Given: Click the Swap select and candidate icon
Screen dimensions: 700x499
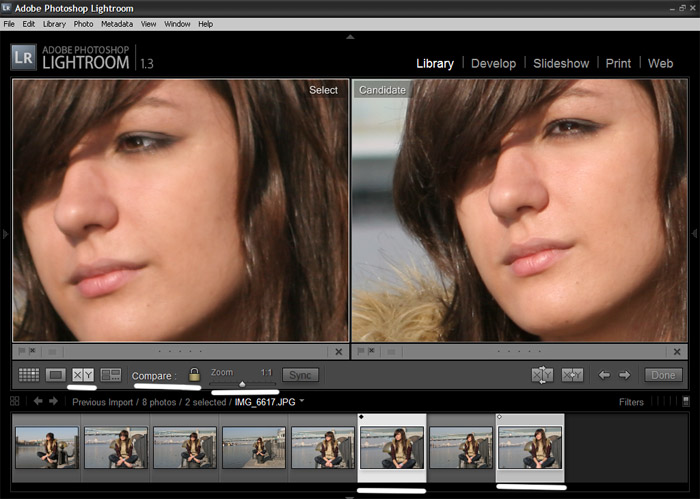Looking at the screenshot, I should pyautogui.click(x=542, y=375).
